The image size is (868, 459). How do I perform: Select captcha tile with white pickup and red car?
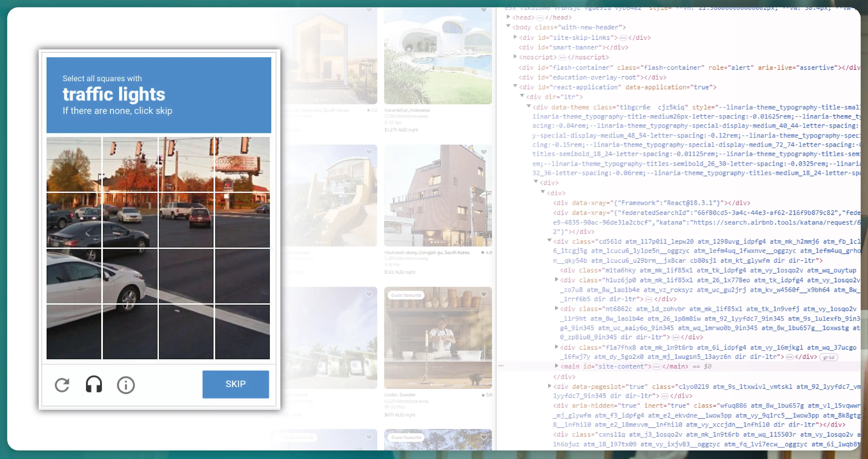[186, 220]
